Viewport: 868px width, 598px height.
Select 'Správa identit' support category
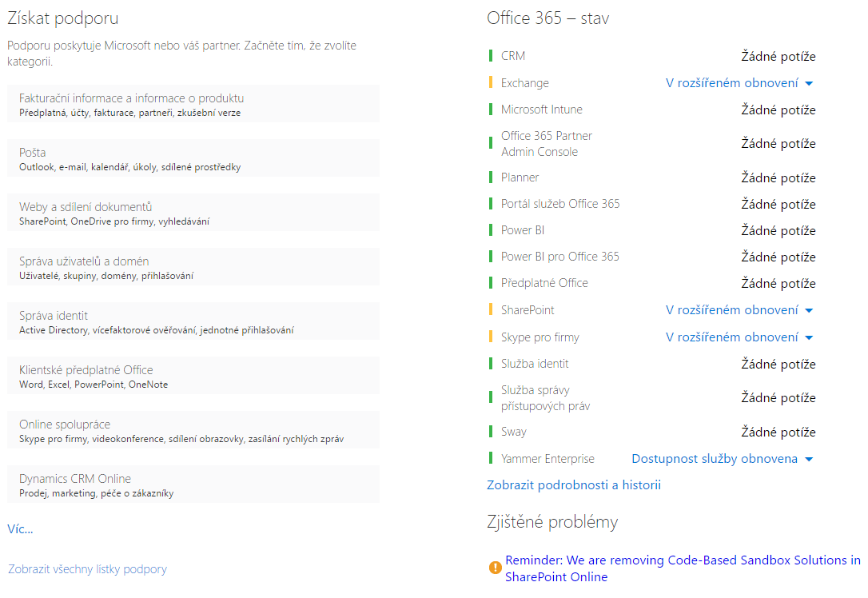click(193, 321)
